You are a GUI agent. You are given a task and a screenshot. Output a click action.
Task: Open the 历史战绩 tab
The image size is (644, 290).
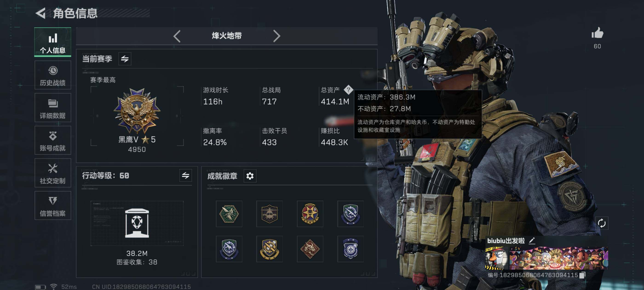(53, 75)
